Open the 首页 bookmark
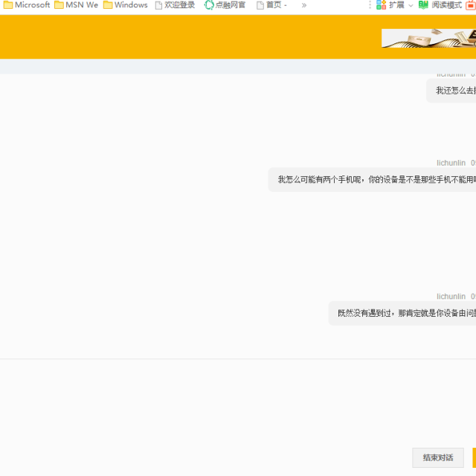This screenshot has height=476, width=476. (x=271, y=5)
